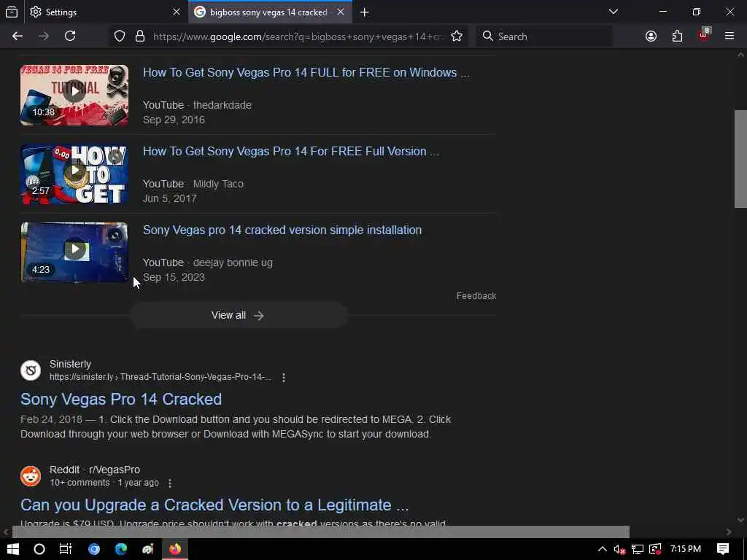Viewport: 747px width, 560px height.
Task: Click the vertical scrollbar thumb
Action: tap(740, 158)
